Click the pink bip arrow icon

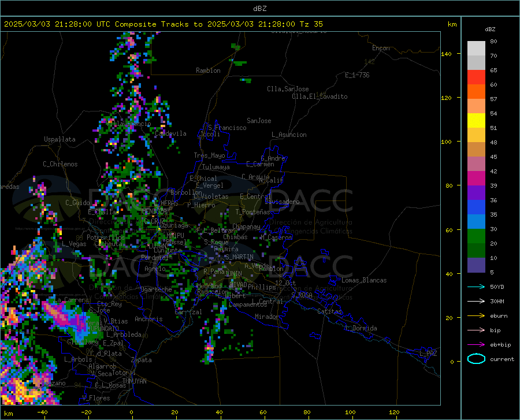(x=476, y=330)
